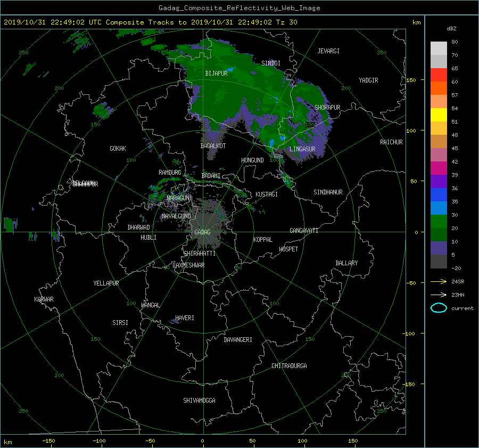Click the NAVALGUND city label
479x448 pixels.
pos(176,216)
